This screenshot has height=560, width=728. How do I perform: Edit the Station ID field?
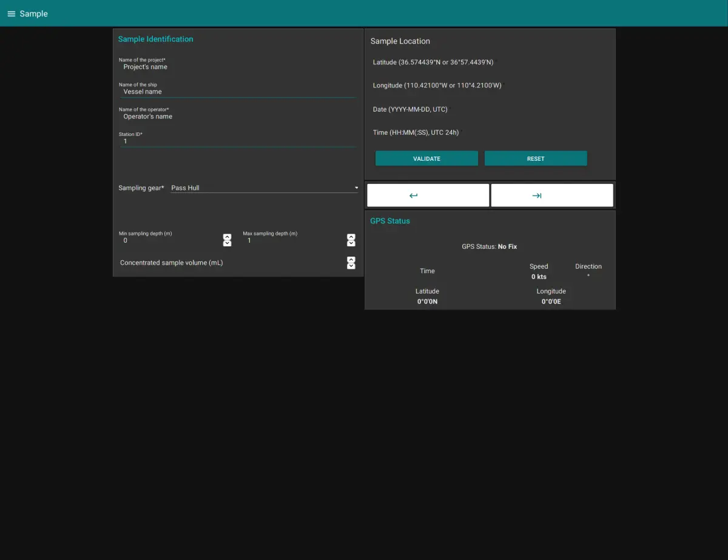tap(237, 141)
